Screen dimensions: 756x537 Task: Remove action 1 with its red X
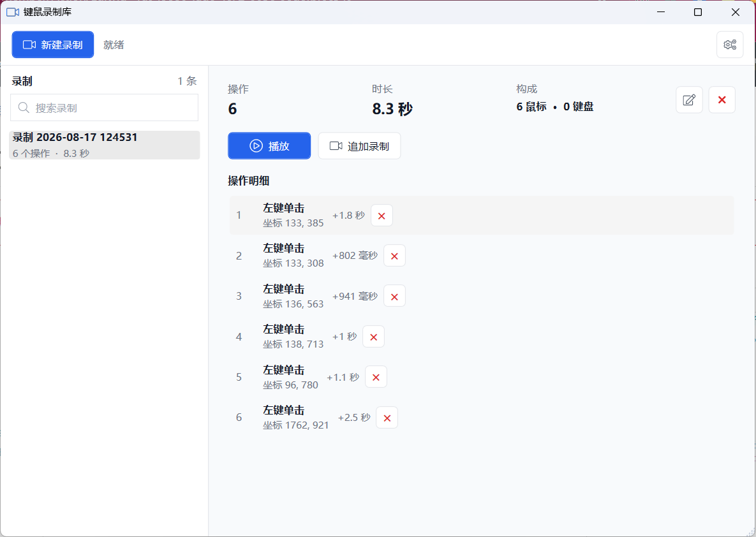(x=382, y=216)
